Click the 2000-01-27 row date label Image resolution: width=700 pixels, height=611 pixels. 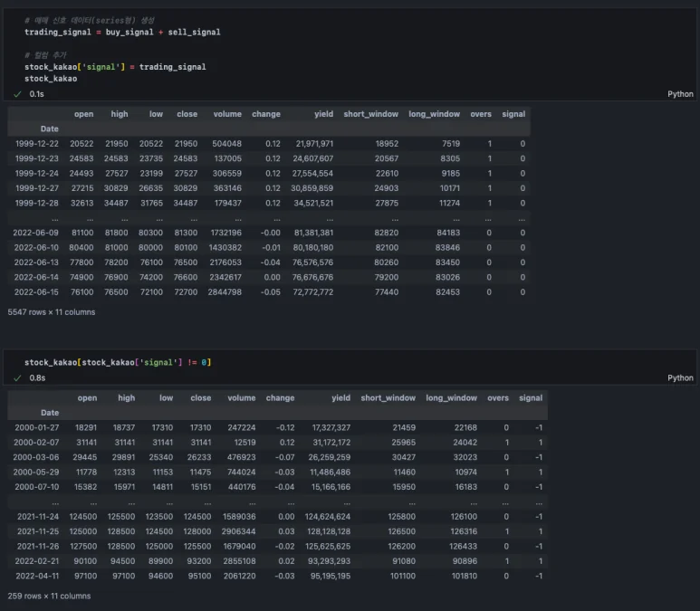point(37,427)
